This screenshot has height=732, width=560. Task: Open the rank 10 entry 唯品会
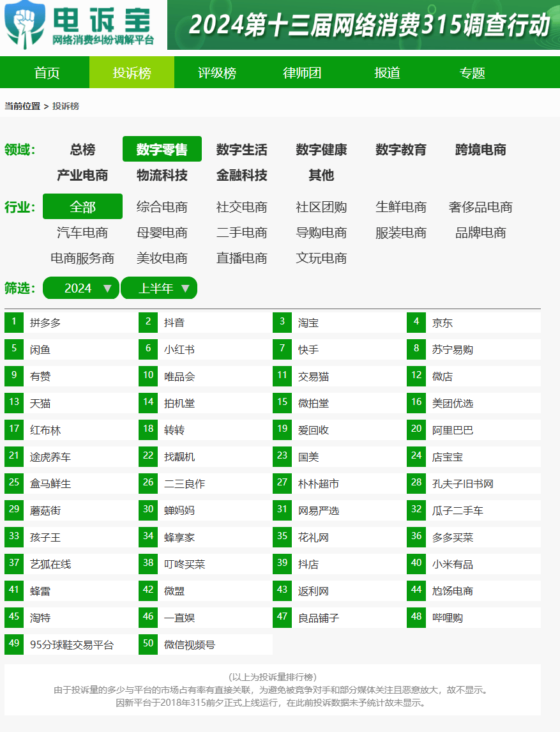[206, 376]
